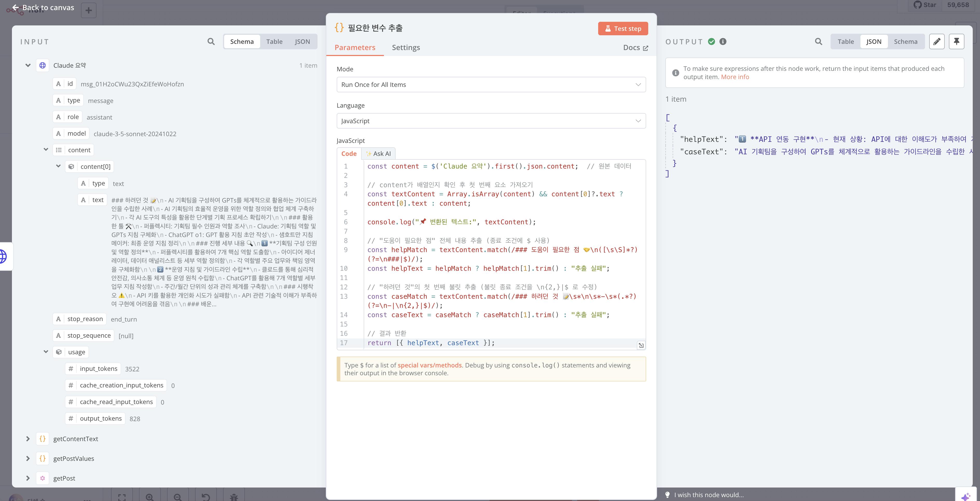This screenshot has width=980, height=501.
Task: Switch OUTPUT view to Schema
Action: [x=906, y=41]
